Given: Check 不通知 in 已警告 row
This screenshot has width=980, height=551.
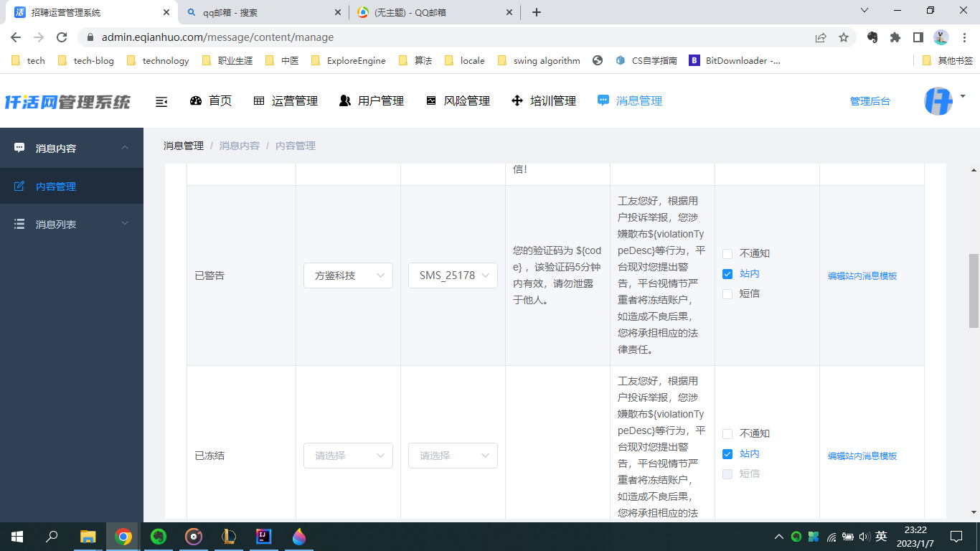Looking at the screenshot, I should pyautogui.click(x=727, y=254).
